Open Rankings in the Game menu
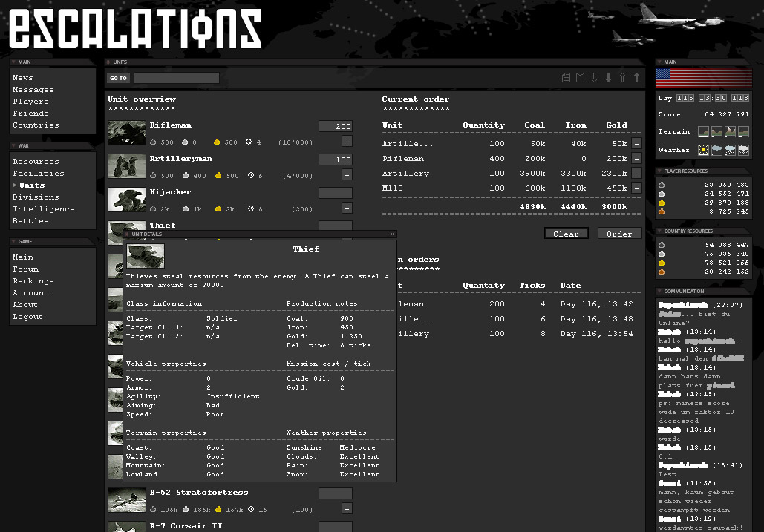764x532 pixels. click(33, 281)
